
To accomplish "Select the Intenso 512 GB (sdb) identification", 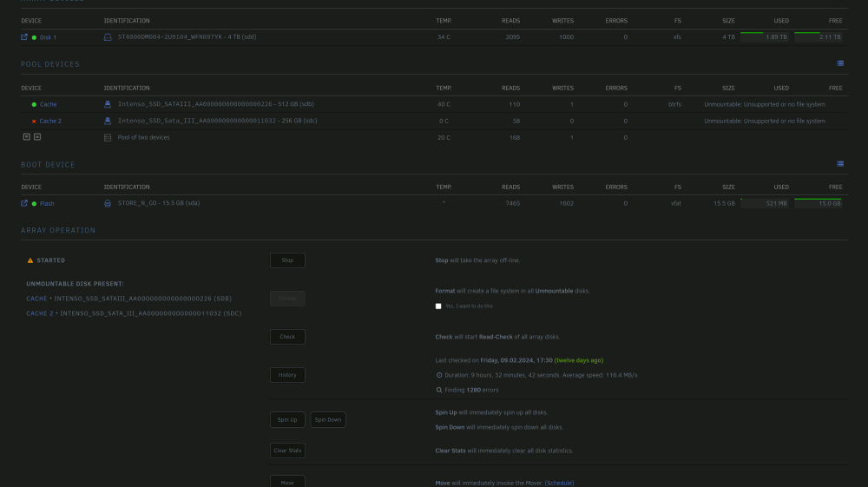I will pyautogui.click(x=215, y=104).
